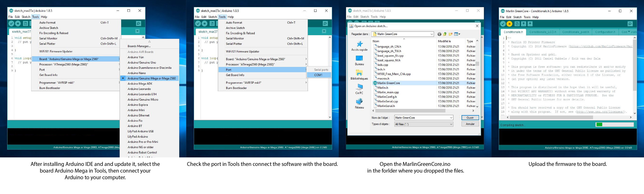Viewport: 644px width, 194px height.
Task: Click New sketch icon in second Arduino window
Action: 212,24
